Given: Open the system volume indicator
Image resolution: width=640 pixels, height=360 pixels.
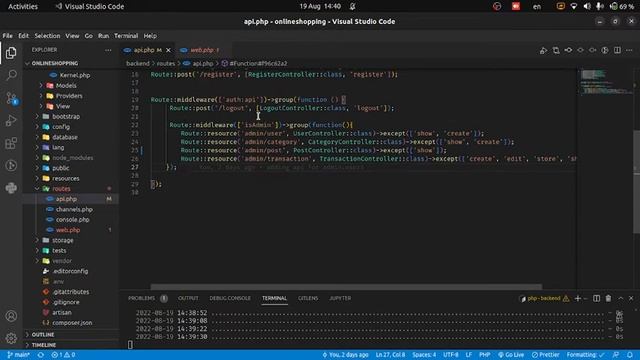Looking at the screenshot, I should click(587, 7).
